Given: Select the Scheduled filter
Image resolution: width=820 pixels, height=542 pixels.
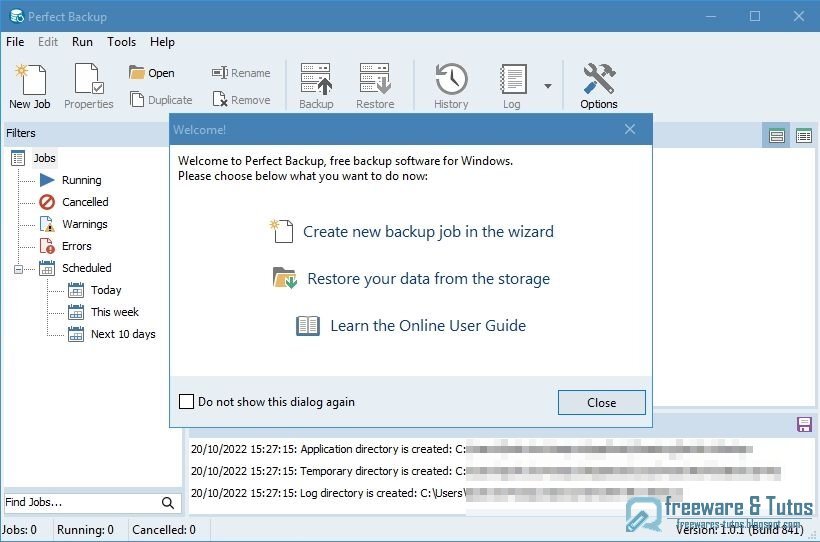Looking at the screenshot, I should (x=87, y=268).
